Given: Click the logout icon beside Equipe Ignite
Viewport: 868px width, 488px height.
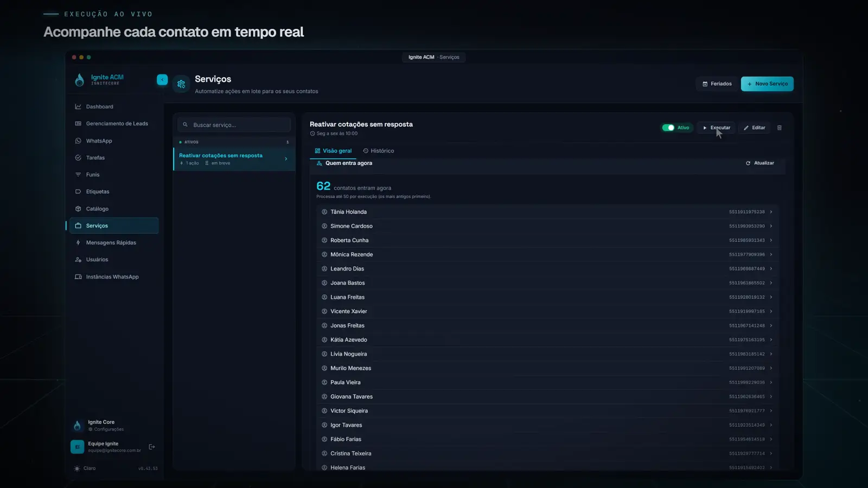Looking at the screenshot, I should [x=152, y=447].
